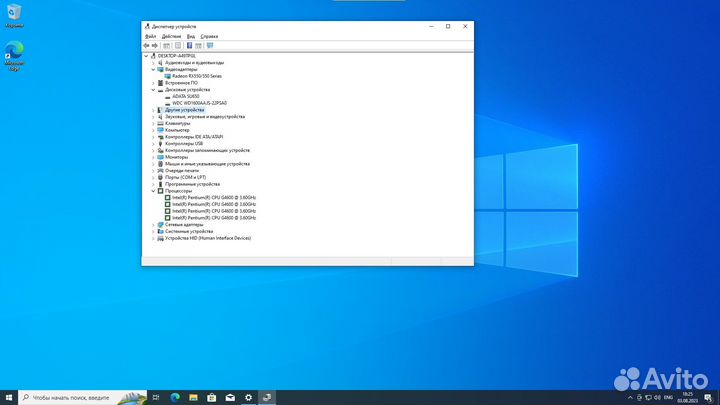
Task: Click the Help icon in the toolbar
Action: (x=188, y=45)
